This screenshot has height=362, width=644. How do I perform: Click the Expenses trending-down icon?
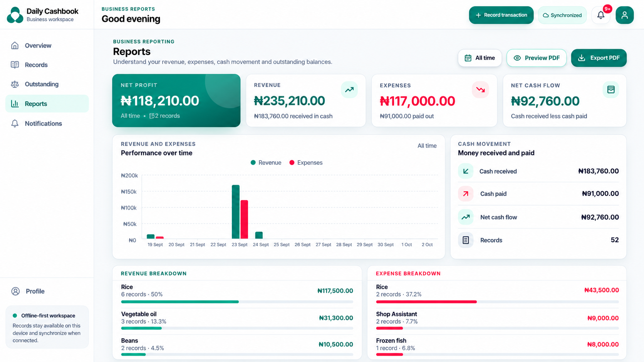[480, 90]
